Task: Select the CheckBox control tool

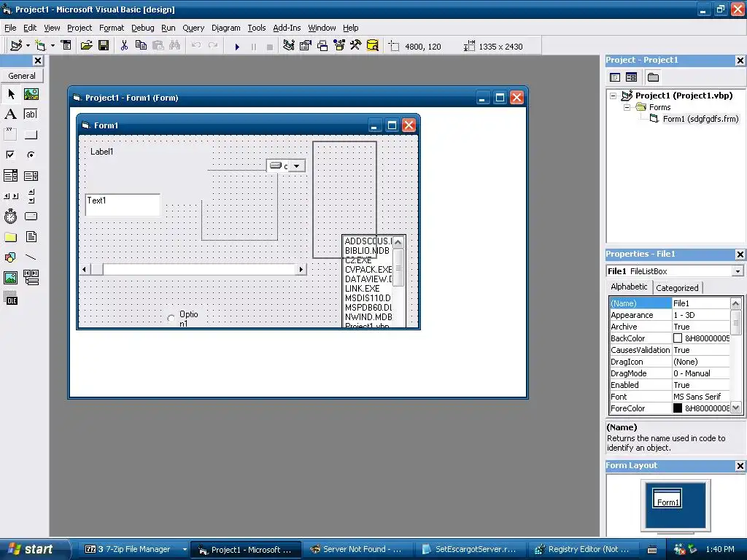Action: [10, 155]
